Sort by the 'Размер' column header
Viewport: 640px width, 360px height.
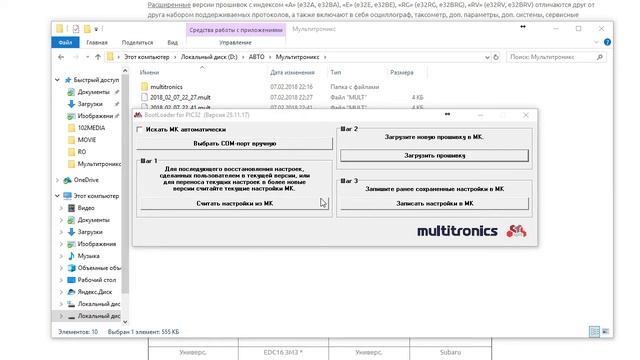[402, 72]
